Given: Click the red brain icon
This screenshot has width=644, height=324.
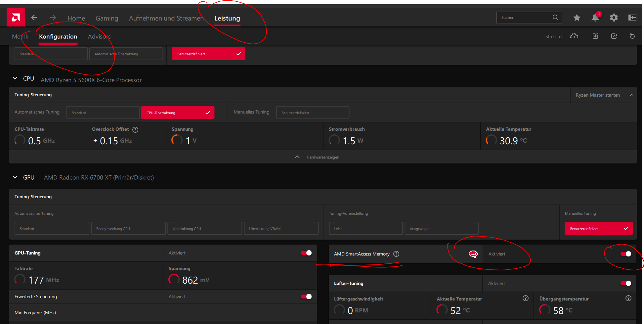Looking at the screenshot, I should click(473, 254).
